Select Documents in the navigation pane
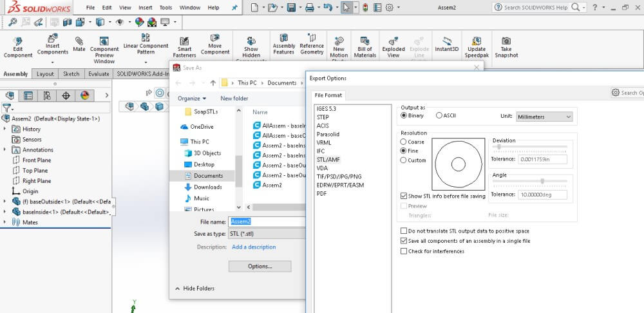The width and height of the screenshot is (644, 313). point(208,175)
